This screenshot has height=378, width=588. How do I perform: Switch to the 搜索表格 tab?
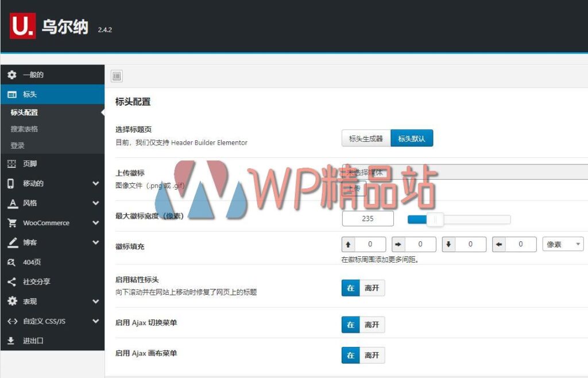pos(24,129)
